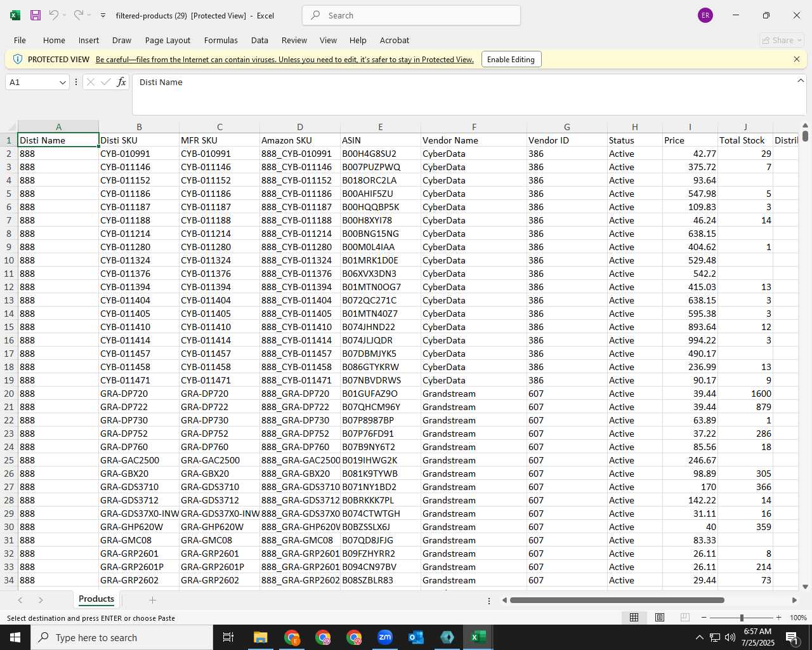The image size is (812, 650).
Task: Open the Help tab
Action: click(x=358, y=40)
